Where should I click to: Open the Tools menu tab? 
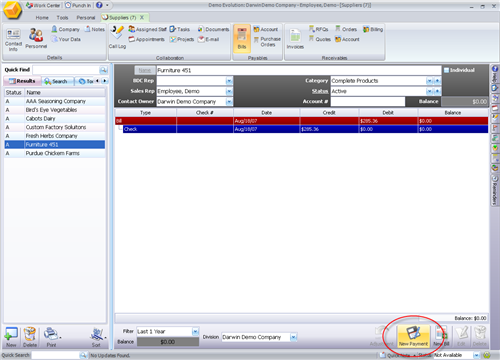point(62,17)
